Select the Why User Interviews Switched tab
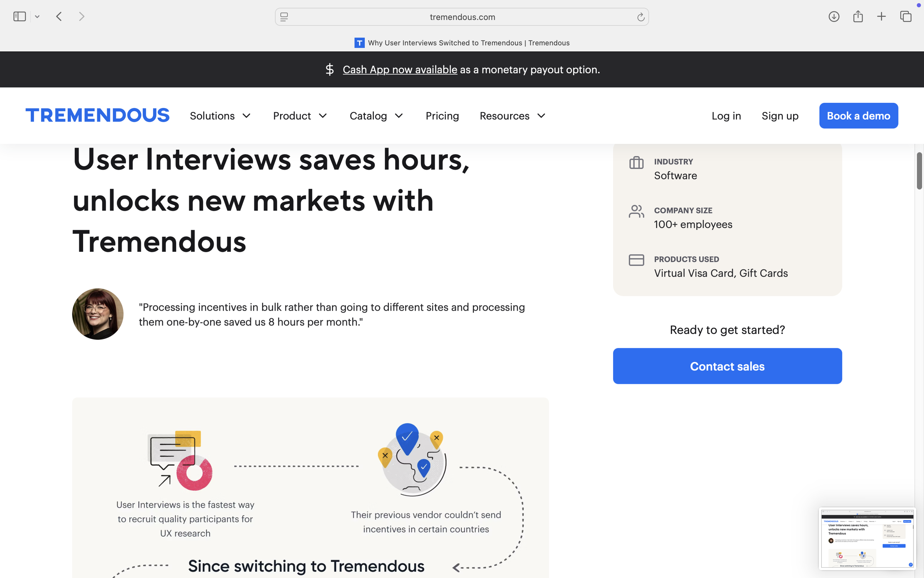 point(462,43)
